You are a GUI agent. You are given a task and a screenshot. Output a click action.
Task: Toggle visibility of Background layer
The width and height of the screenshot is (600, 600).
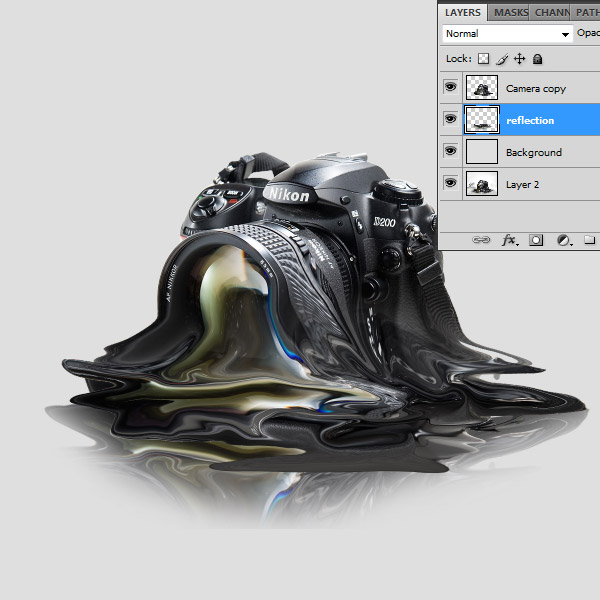pyautogui.click(x=450, y=151)
